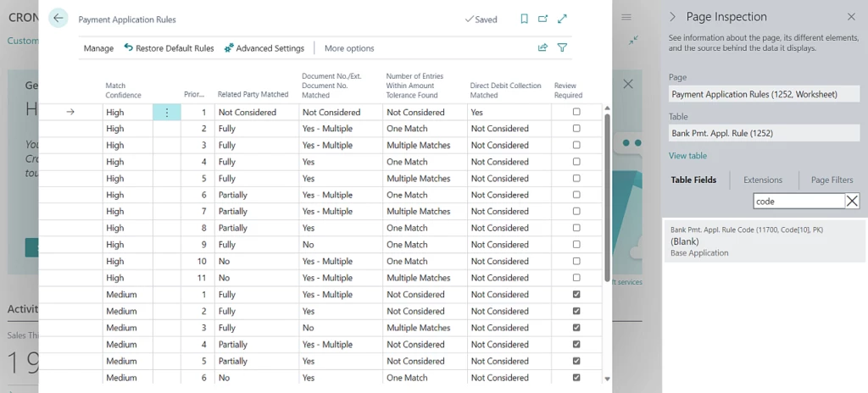The height and width of the screenshot is (393, 868).
Task: Tick Review Required for High priority 1
Action: coord(576,112)
